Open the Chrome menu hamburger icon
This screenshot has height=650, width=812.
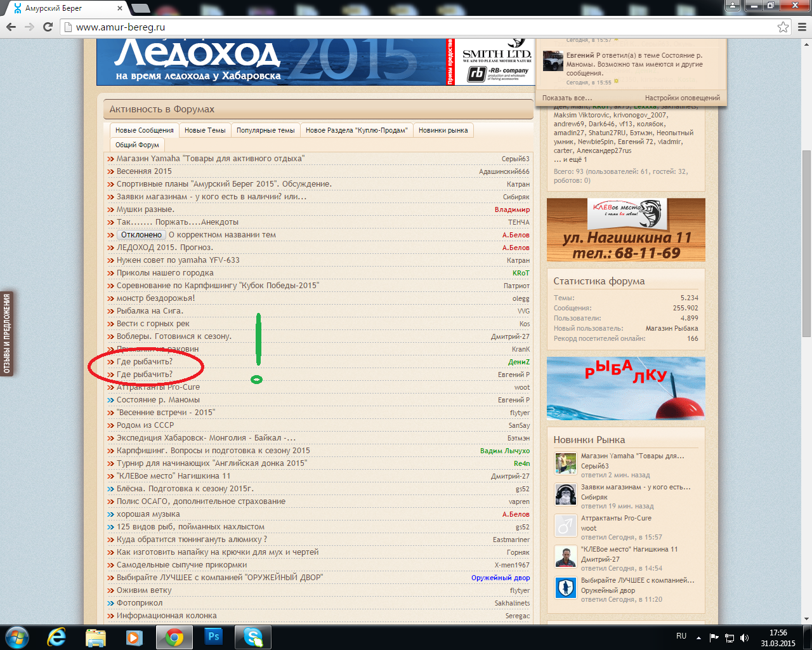[802, 27]
